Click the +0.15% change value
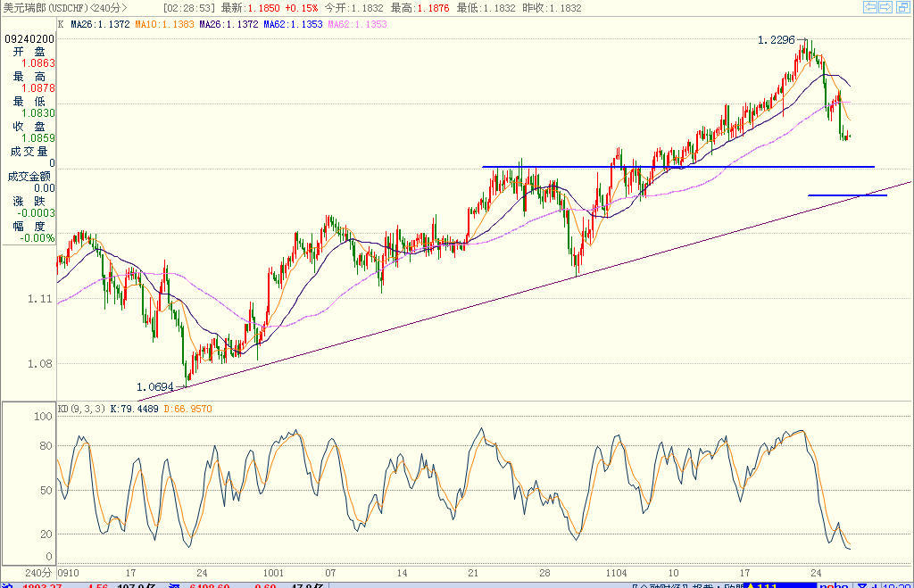This screenshot has height=588, width=914. click(302, 8)
